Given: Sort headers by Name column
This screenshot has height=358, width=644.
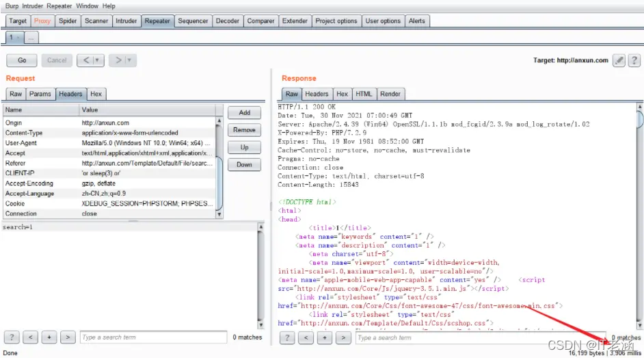Looking at the screenshot, I should pos(41,110).
